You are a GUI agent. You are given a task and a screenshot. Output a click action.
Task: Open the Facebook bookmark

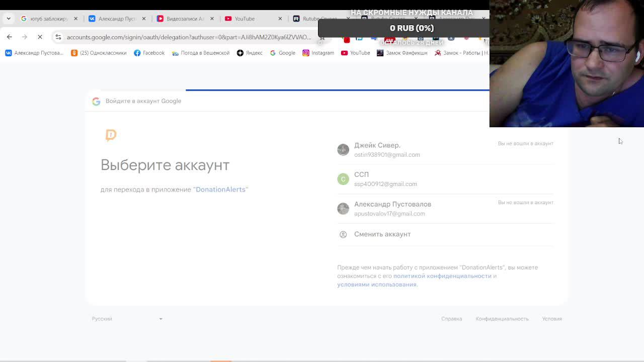tap(149, 53)
